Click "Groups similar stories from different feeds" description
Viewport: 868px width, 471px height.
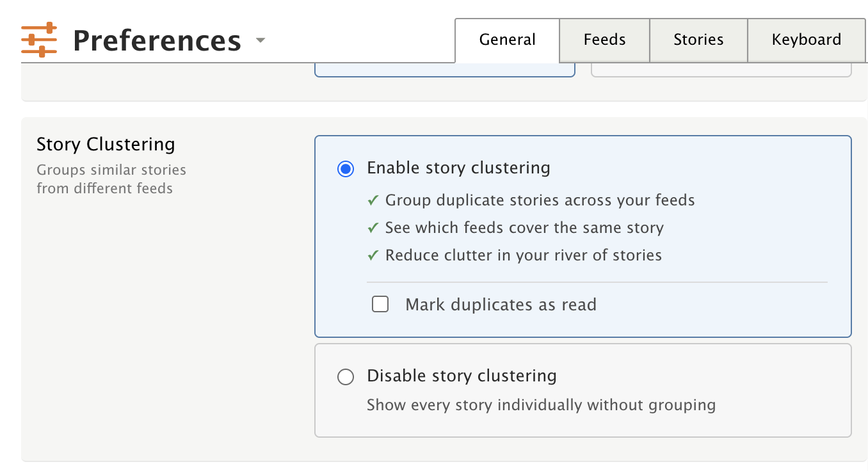coord(111,179)
